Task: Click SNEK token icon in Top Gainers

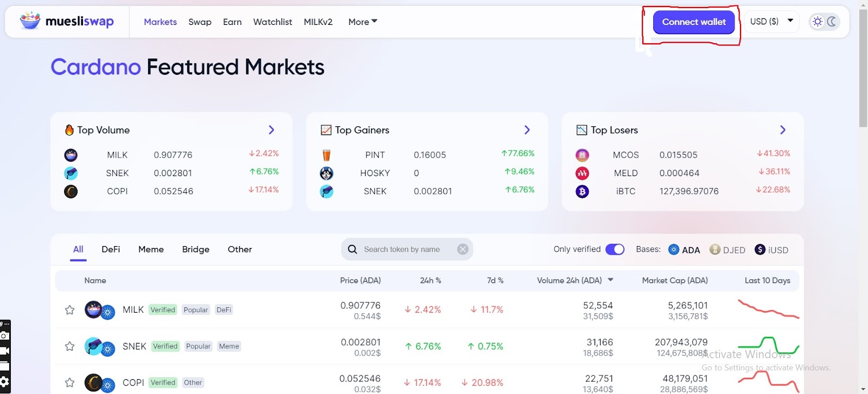Action: [x=327, y=191]
